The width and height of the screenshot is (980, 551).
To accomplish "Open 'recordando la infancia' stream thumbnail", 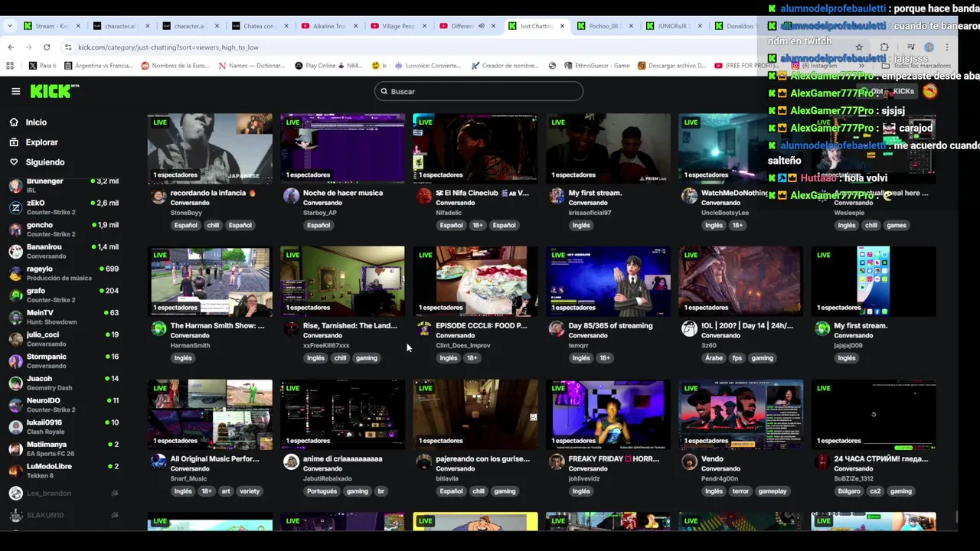I will (210, 148).
